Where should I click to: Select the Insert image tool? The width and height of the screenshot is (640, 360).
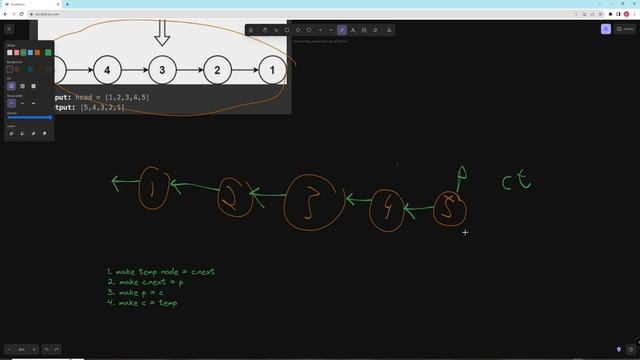(364, 30)
